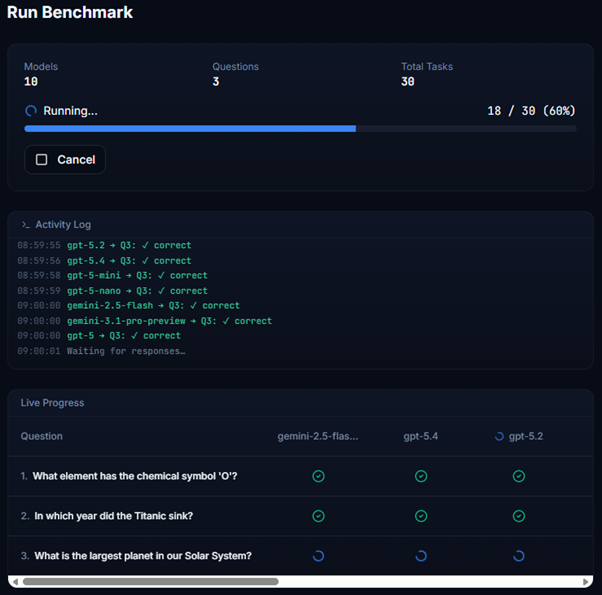Click gemini check icon for Titanic question

[318, 516]
